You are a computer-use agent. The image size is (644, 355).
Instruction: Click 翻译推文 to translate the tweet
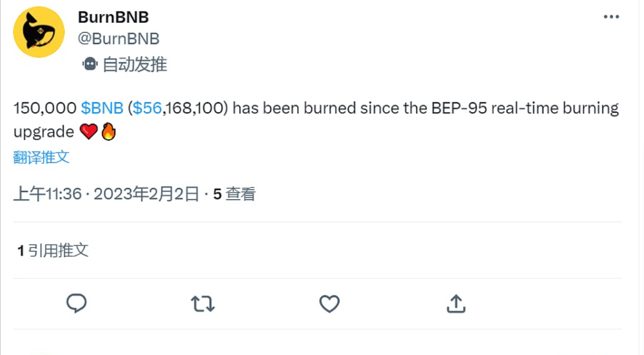[x=41, y=157]
